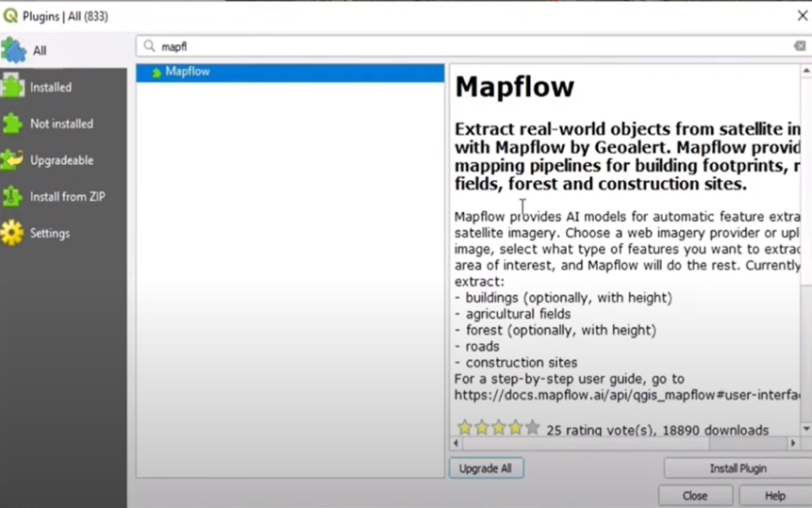Click horizontal scrollbar left arrow

[x=456, y=443]
